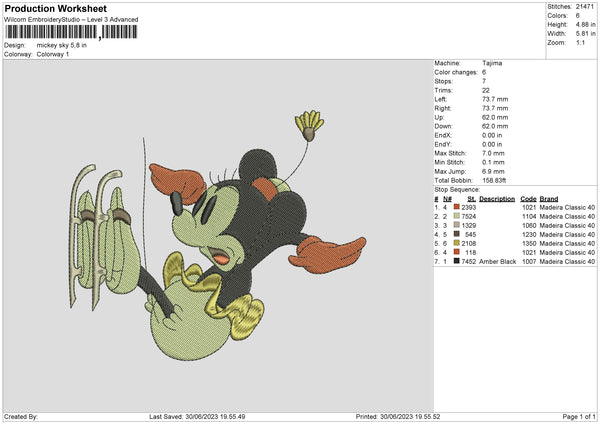The width and height of the screenshot is (600, 424).
Task: Click the Min Stitch value 0.1 mm
Action: (493, 162)
